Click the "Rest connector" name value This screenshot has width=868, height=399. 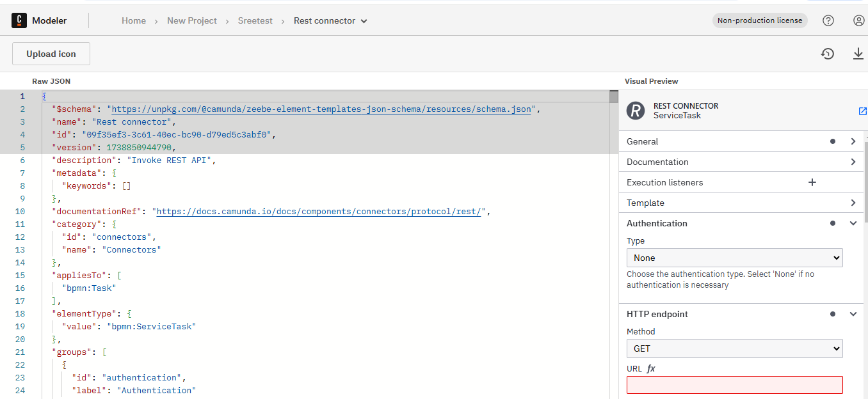(x=131, y=121)
